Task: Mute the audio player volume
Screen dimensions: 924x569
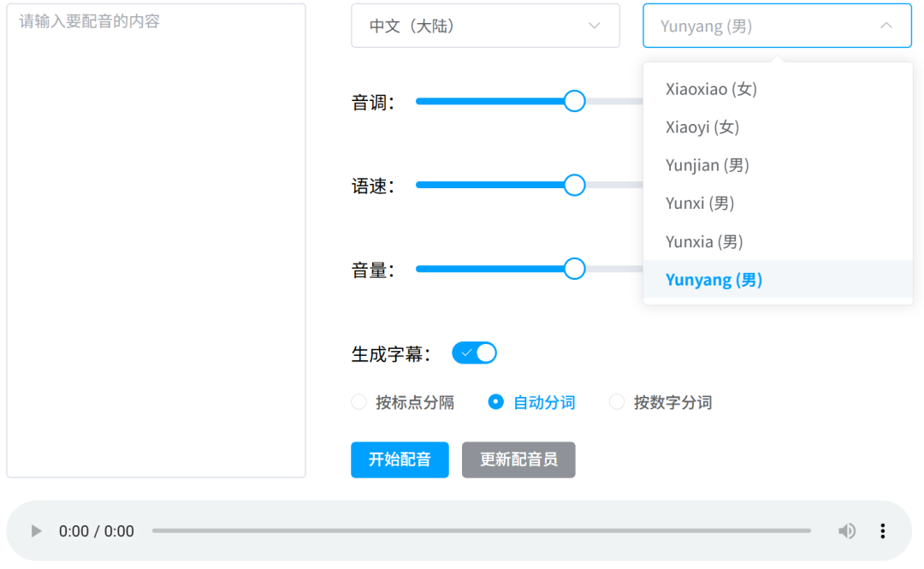Action: click(846, 531)
